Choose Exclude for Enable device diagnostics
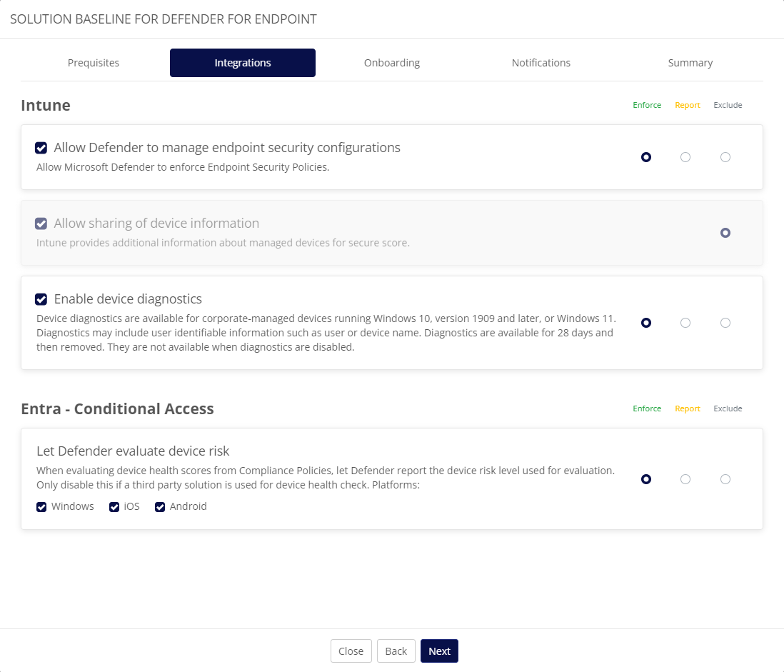Image resolution: width=784 pixels, height=672 pixels. (725, 323)
